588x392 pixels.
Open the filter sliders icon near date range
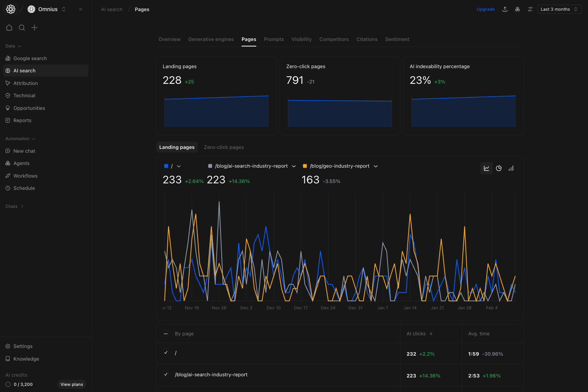coord(530,9)
